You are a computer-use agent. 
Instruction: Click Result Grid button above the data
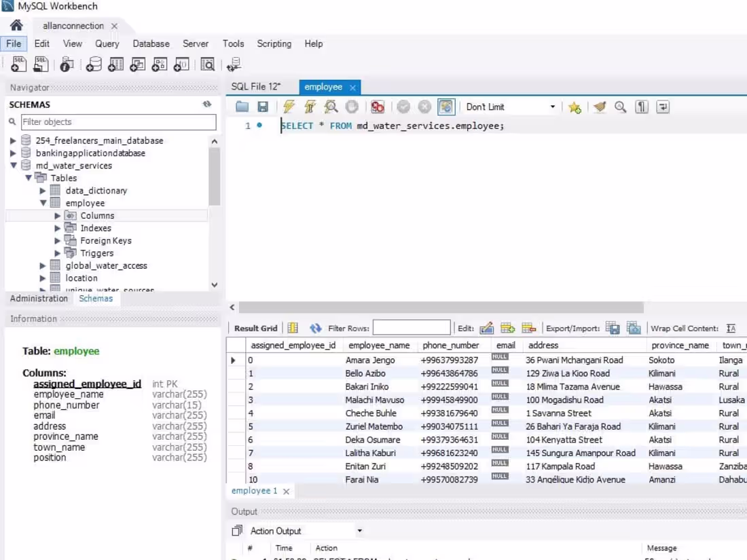click(x=255, y=328)
